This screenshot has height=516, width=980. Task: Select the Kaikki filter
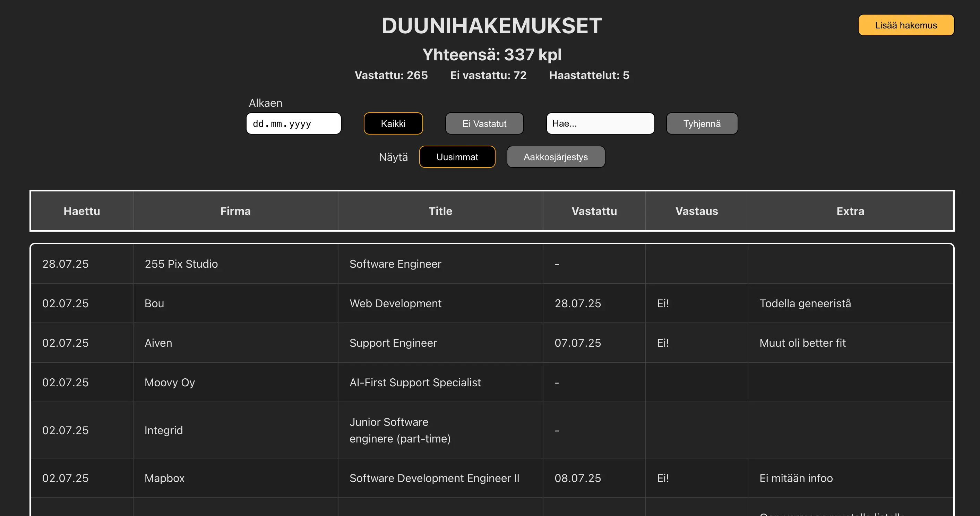393,123
